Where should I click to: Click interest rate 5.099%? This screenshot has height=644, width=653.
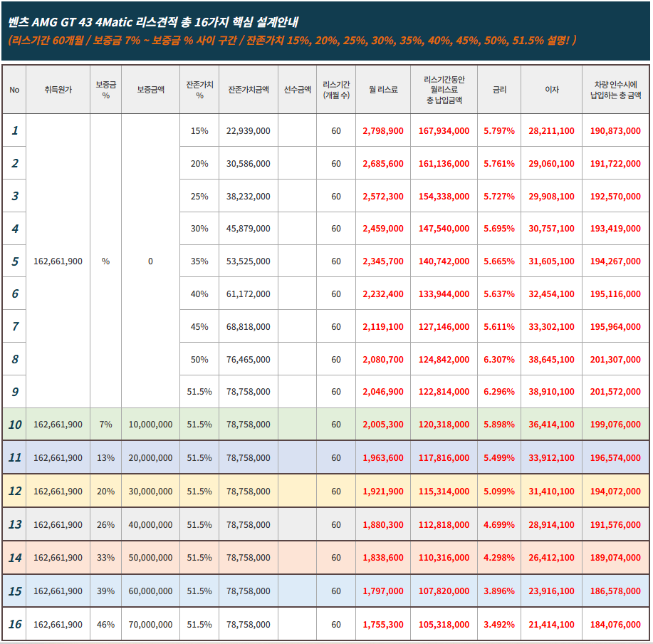click(499, 492)
